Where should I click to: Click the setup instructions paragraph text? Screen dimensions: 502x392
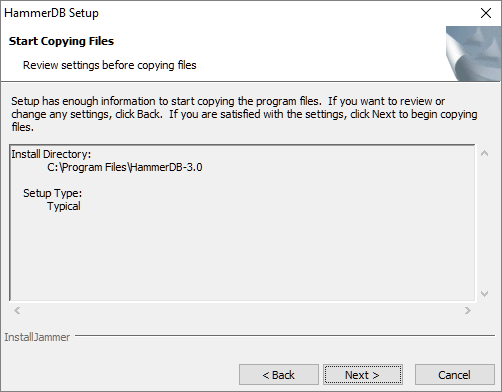(244, 114)
